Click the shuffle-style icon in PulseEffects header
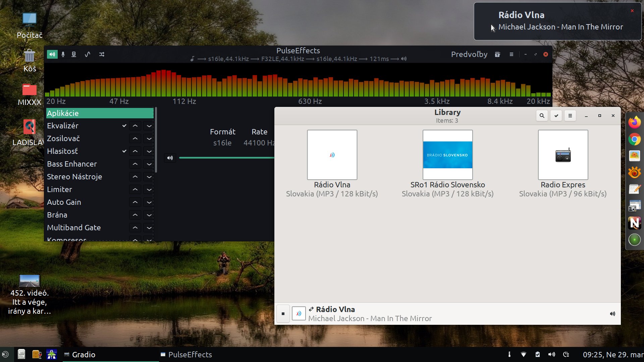This screenshot has width=644, height=362. [x=102, y=54]
